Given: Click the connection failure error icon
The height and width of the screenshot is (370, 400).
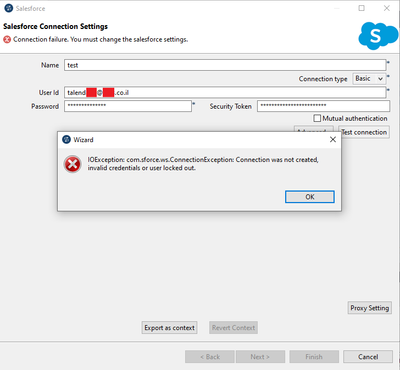Looking at the screenshot, I should tap(7, 40).
